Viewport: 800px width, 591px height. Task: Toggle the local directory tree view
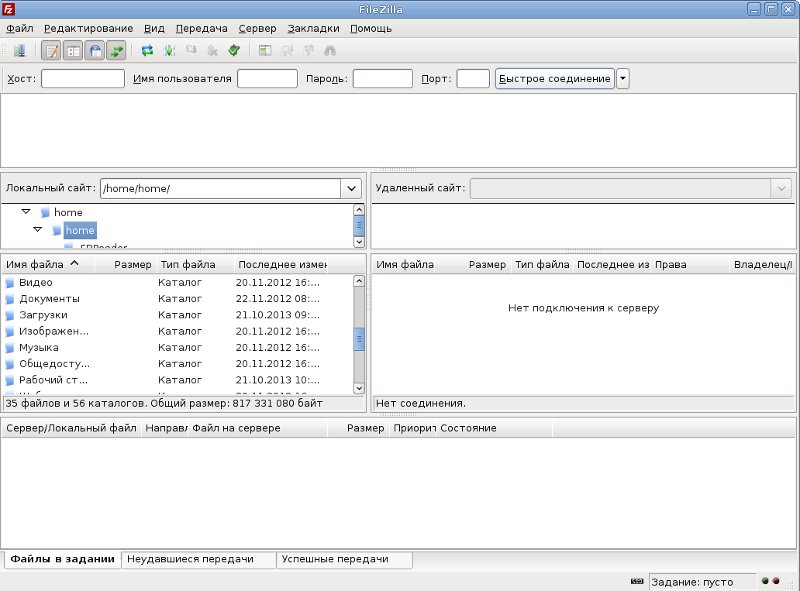tap(73, 50)
